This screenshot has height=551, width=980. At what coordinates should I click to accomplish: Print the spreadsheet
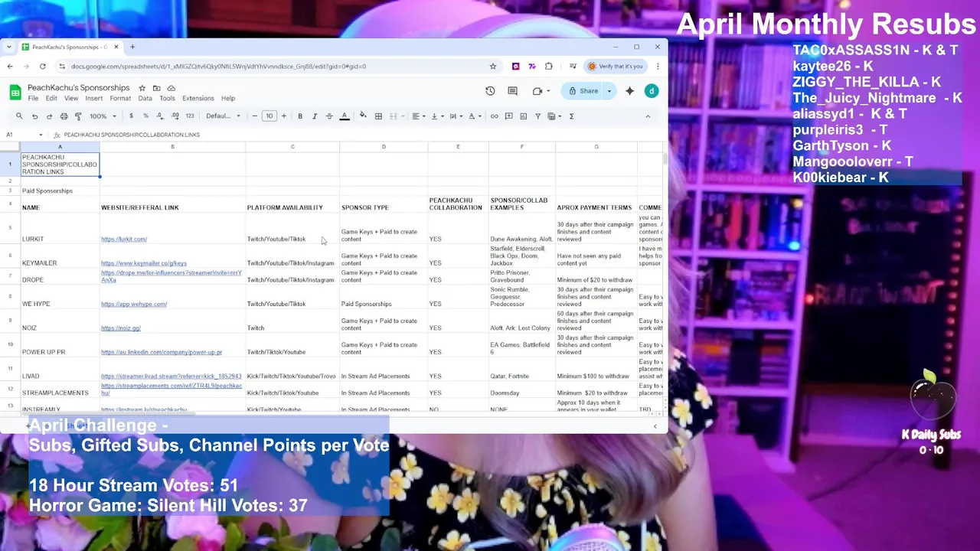(x=64, y=116)
